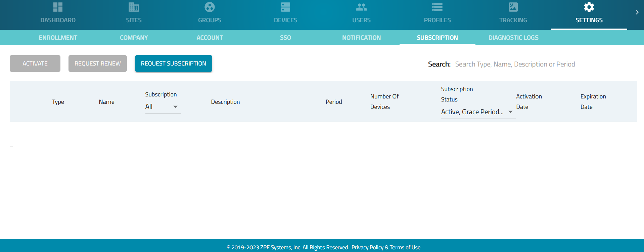Viewport: 644px width, 252px height.
Task: Open the Diagnostic Logs tab
Action: (x=513, y=38)
